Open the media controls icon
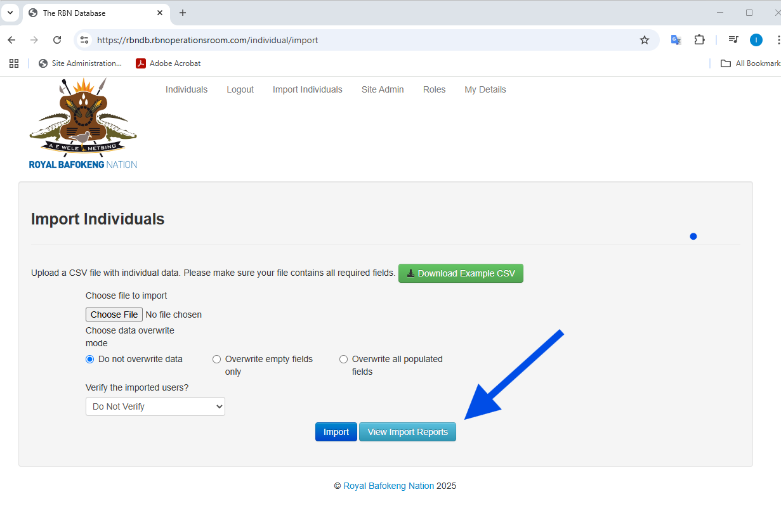781x532 pixels. tap(733, 40)
